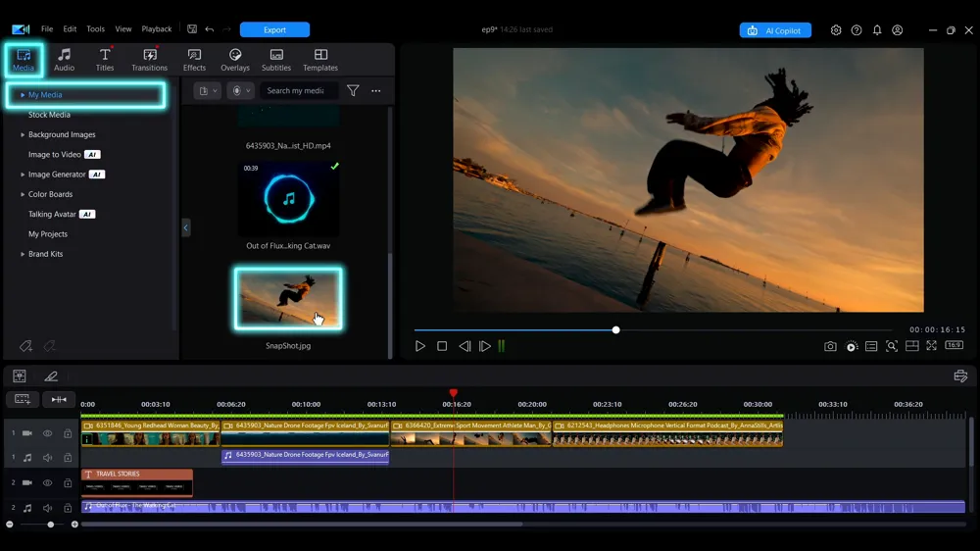Open the Titles room tab
980x551 pixels.
pyautogui.click(x=105, y=60)
